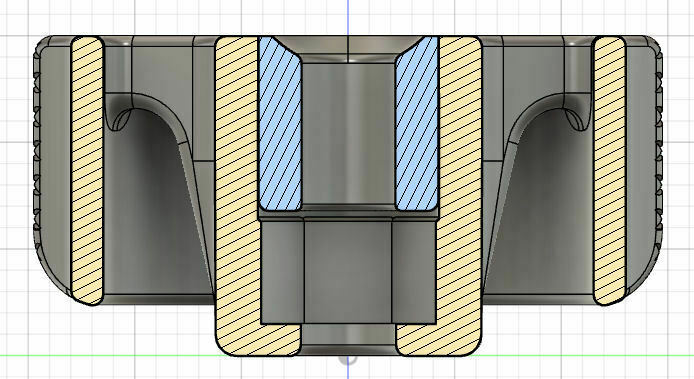Pick the chamfered top opening of bore
The image size is (694, 379).
[348, 49]
